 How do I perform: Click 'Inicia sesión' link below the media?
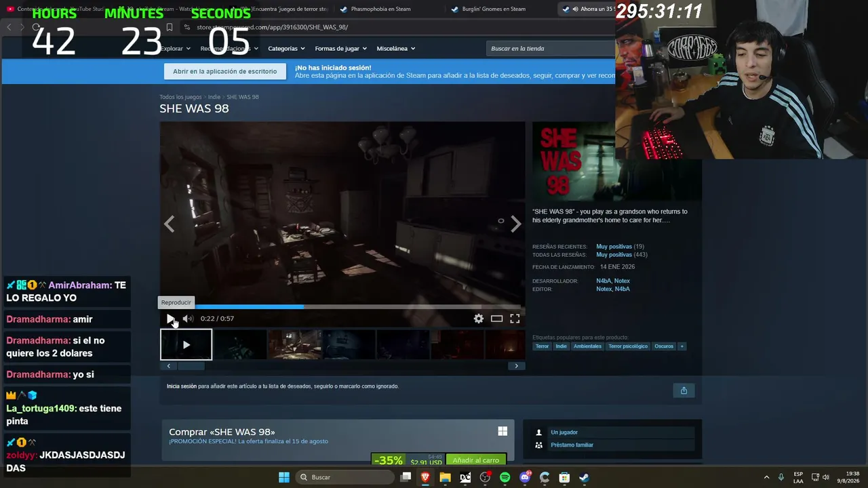(182, 386)
